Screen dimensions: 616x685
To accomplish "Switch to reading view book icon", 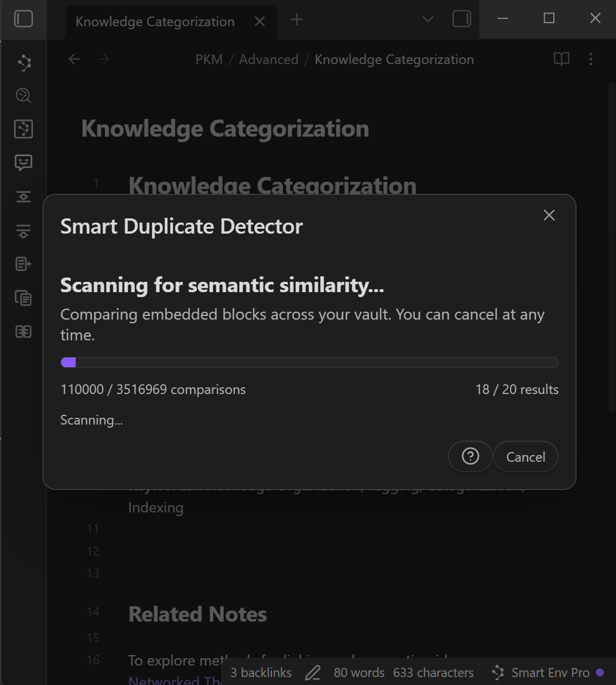I will 561,59.
